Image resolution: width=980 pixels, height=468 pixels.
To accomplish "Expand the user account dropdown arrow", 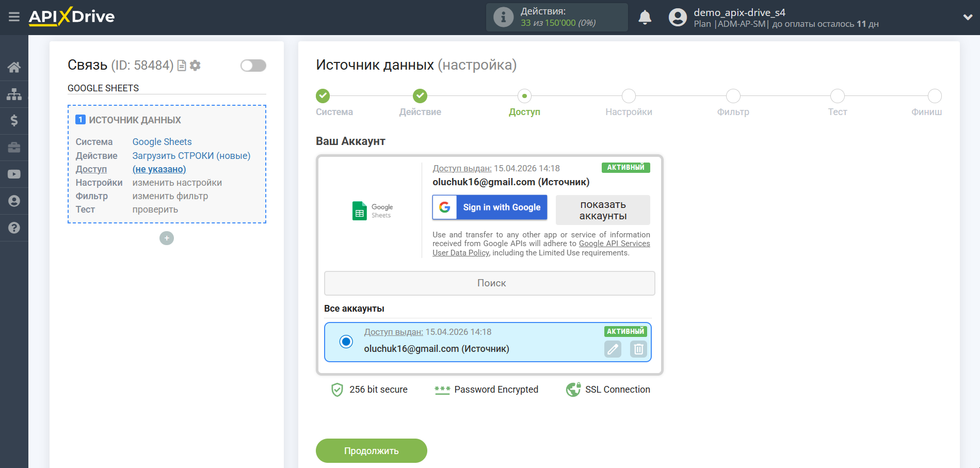I will click(968, 17).
